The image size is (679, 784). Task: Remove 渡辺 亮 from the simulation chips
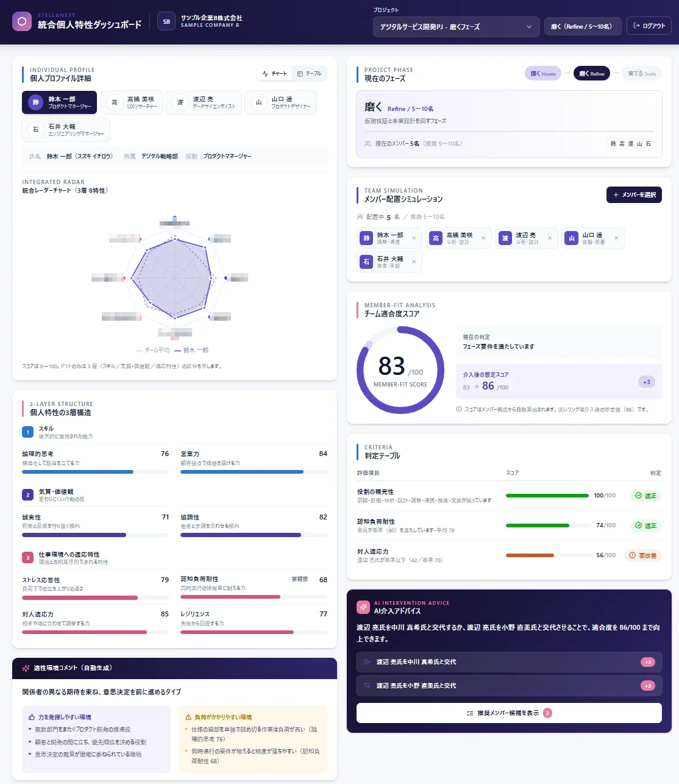(x=550, y=238)
